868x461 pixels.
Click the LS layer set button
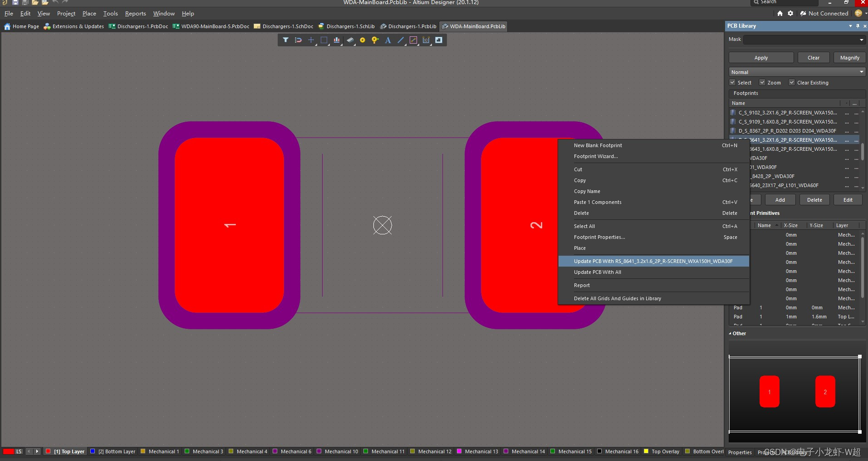(x=19, y=451)
